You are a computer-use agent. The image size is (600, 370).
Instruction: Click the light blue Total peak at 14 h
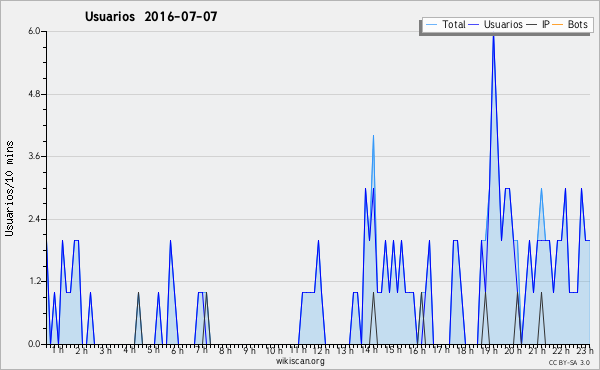[x=373, y=136]
